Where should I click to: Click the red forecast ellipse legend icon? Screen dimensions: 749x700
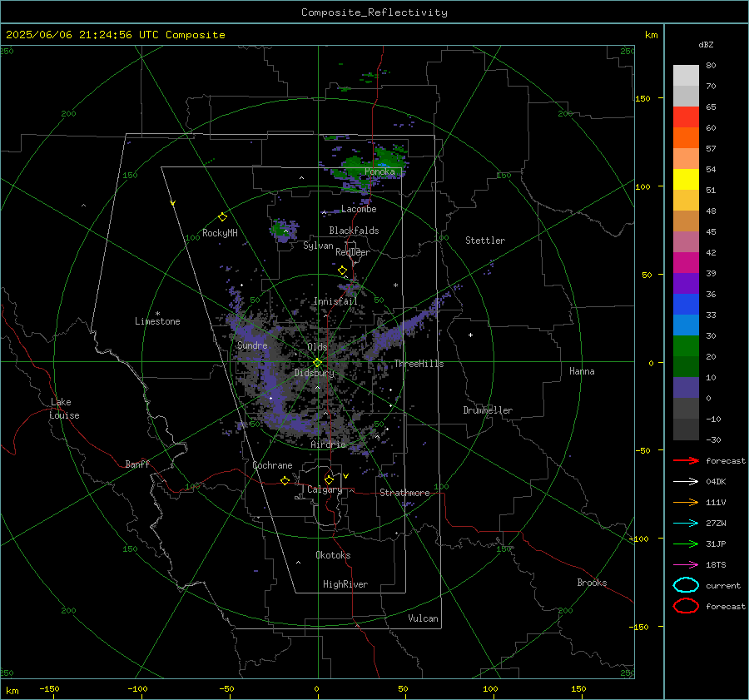tap(686, 606)
